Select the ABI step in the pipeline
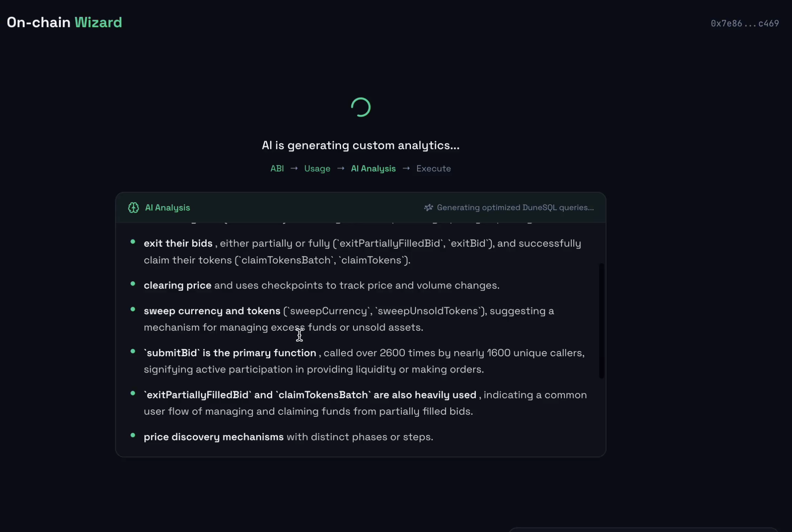 (x=277, y=168)
